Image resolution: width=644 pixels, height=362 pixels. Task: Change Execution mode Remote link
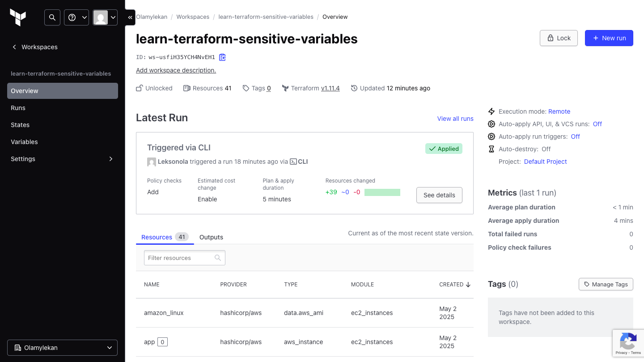click(x=559, y=111)
